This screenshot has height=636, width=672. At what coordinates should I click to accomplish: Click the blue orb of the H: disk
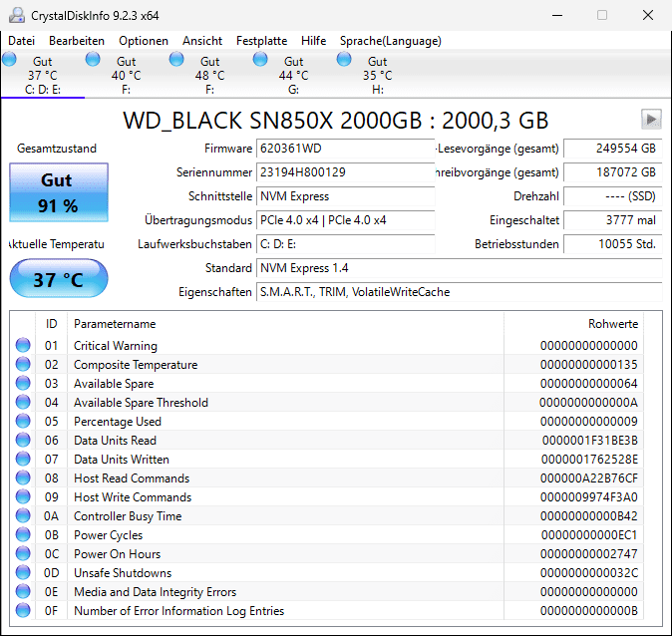pos(344,59)
